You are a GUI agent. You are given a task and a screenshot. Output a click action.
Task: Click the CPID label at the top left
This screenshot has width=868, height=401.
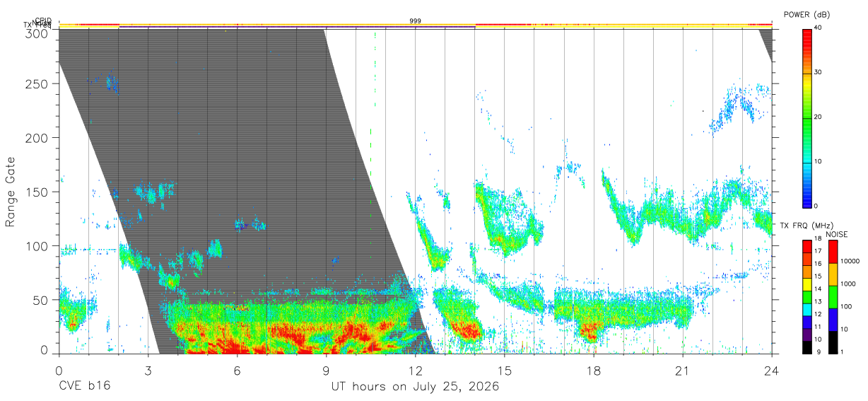coord(43,21)
